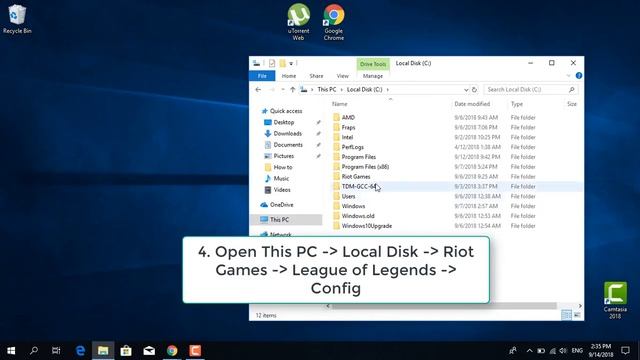Open Chrome from the taskbar

(x=172, y=351)
